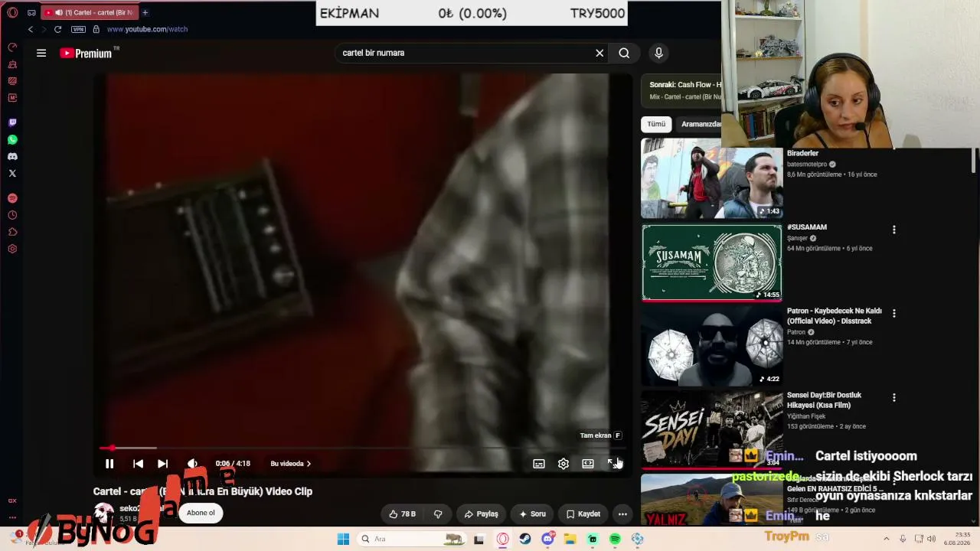Open options menu for Sensei Dayı video

[893, 398]
